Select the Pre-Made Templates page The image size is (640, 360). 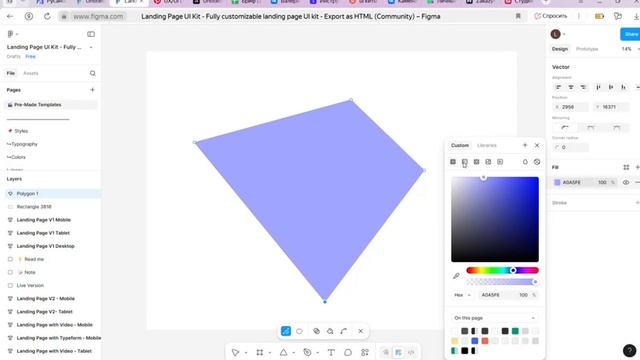(x=51, y=105)
